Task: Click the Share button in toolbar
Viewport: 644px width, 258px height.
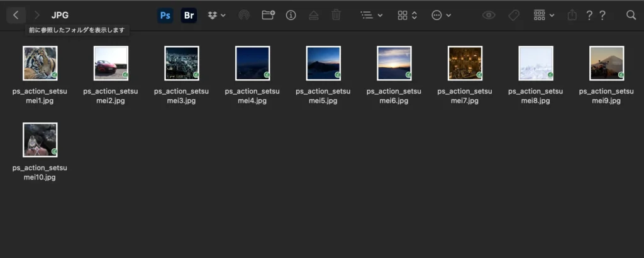Action: [x=572, y=15]
